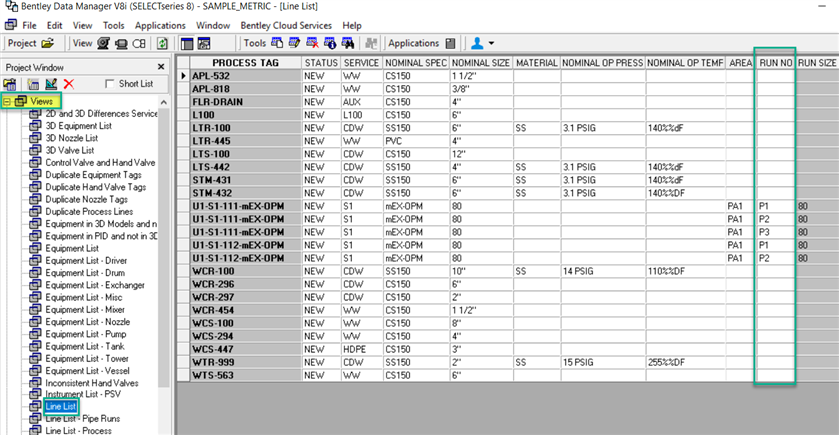
Task: Click the LTR-100 process tag cell
Action: tap(246, 128)
